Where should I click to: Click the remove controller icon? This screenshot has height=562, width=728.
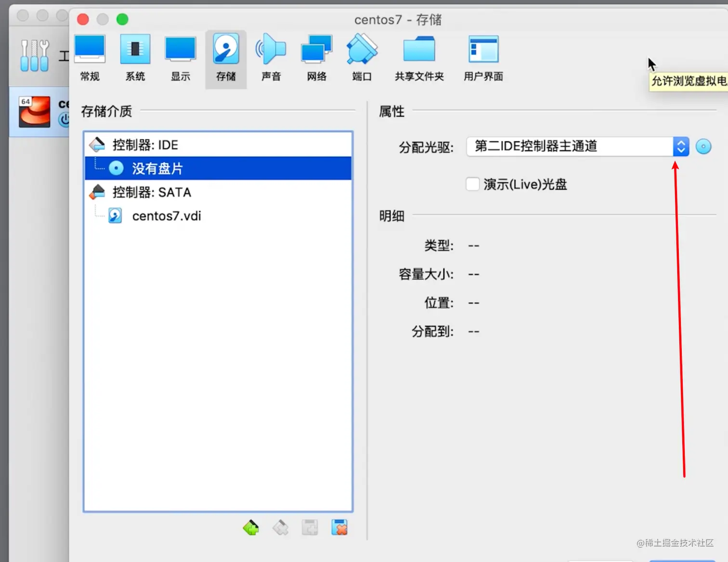point(280,528)
